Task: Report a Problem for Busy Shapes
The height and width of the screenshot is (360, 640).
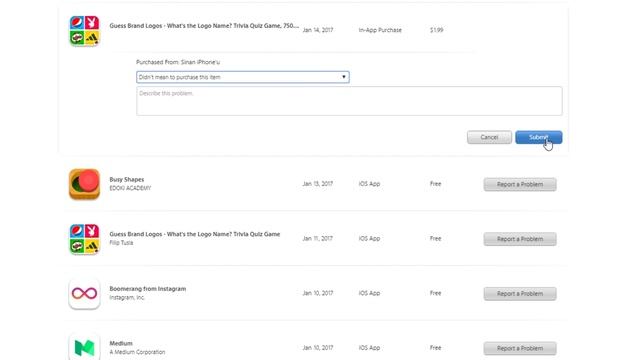Action: [520, 184]
